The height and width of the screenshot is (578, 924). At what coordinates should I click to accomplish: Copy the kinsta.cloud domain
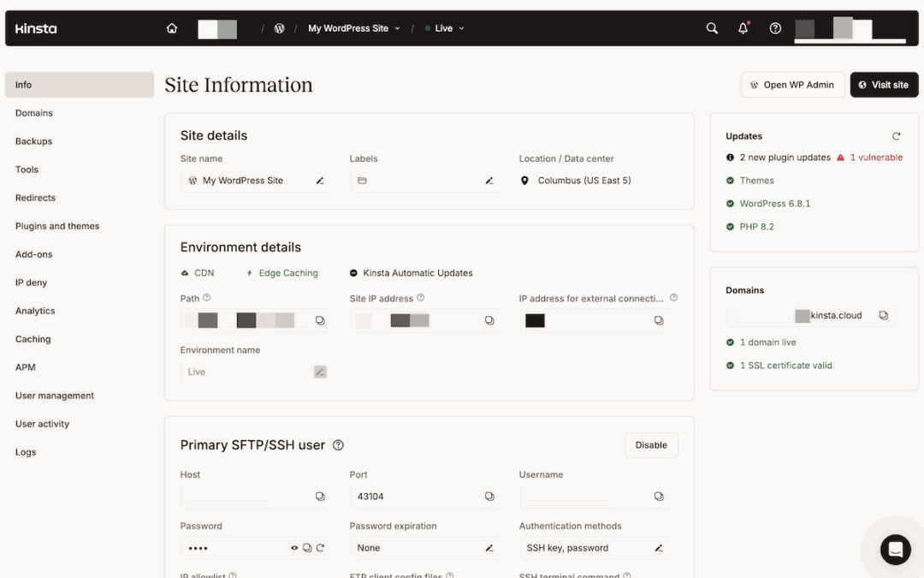point(883,315)
